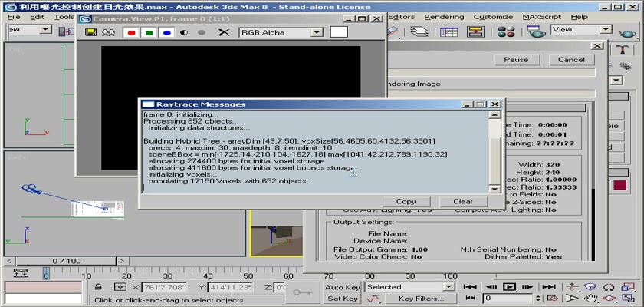
Task: Click the Quick Render teapot icon
Action: [627, 32]
